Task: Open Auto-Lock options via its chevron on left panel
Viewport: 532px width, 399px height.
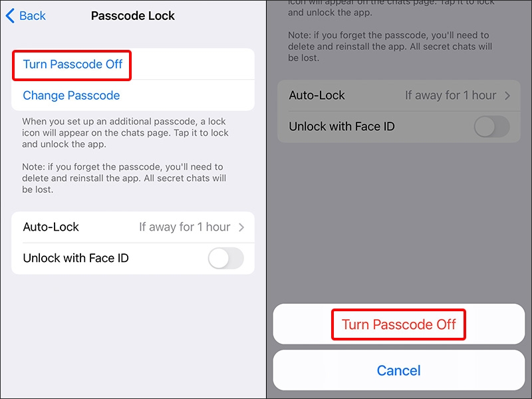Action: pos(240,227)
